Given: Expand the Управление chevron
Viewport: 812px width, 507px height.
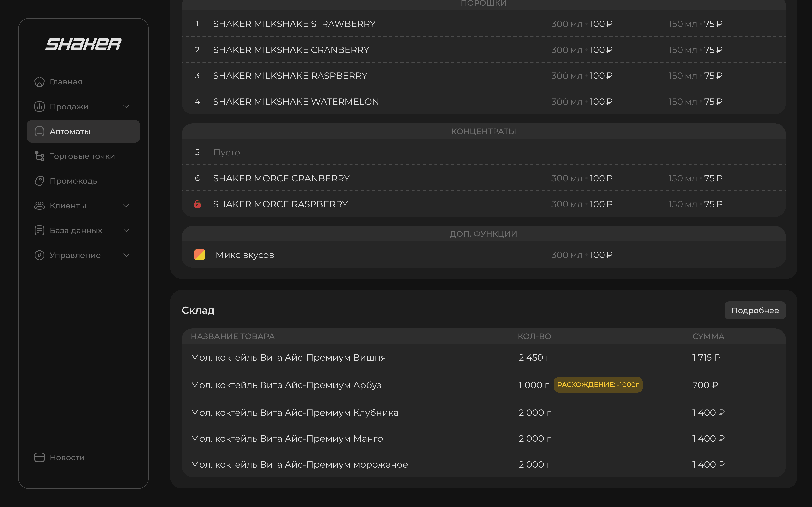Looking at the screenshot, I should [126, 255].
